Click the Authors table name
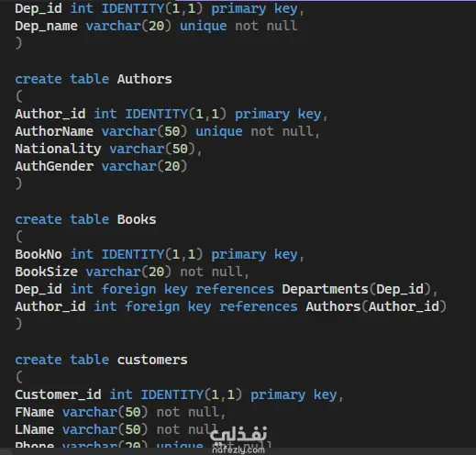The width and height of the screenshot is (476, 455). (144, 79)
